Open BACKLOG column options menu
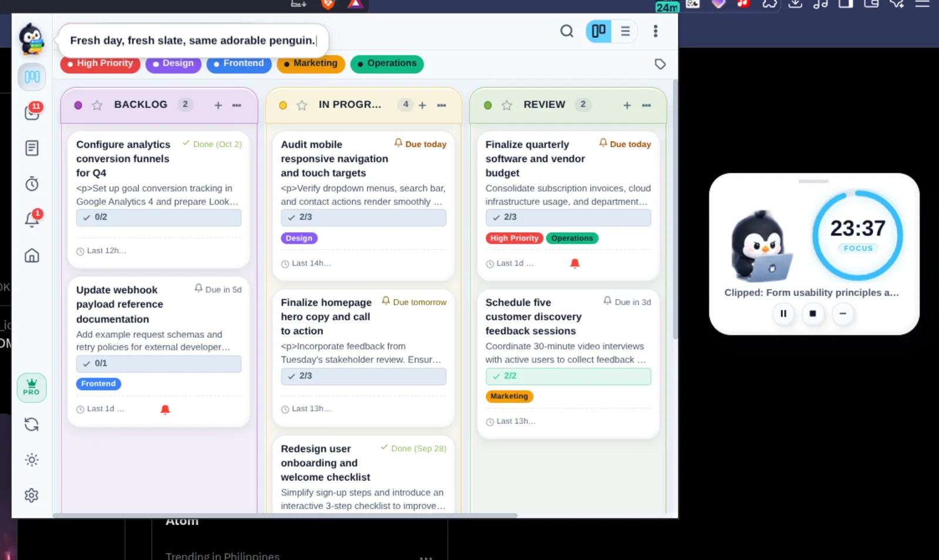 click(x=237, y=105)
